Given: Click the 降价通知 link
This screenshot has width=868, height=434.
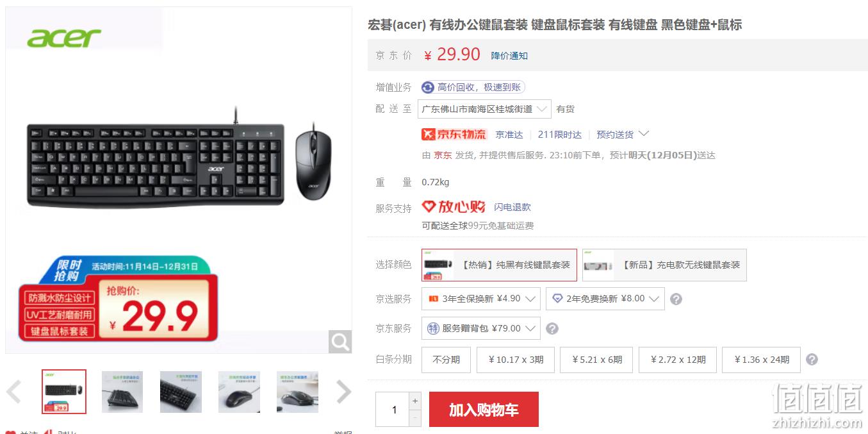Looking at the screenshot, I should [x=509, y=56].
